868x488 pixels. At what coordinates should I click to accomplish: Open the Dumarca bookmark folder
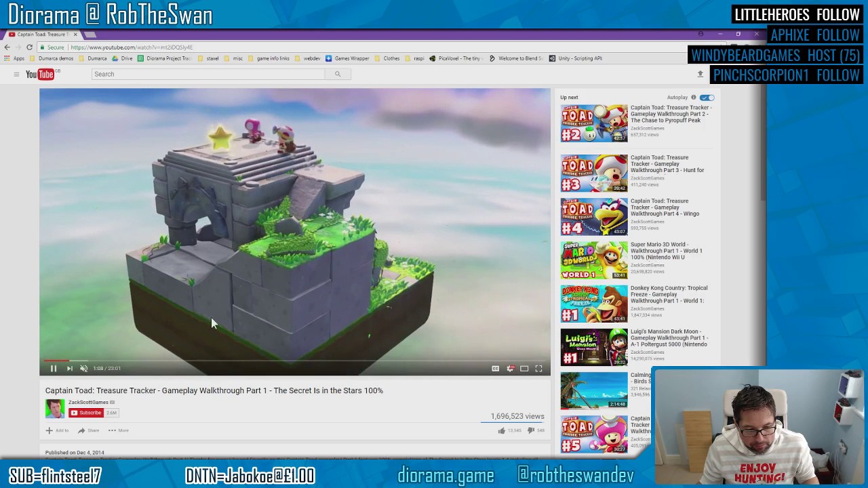[x=92, y=58]
